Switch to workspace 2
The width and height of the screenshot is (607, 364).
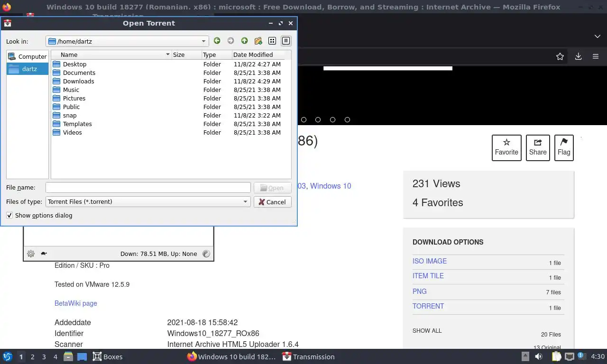[32, 357]
